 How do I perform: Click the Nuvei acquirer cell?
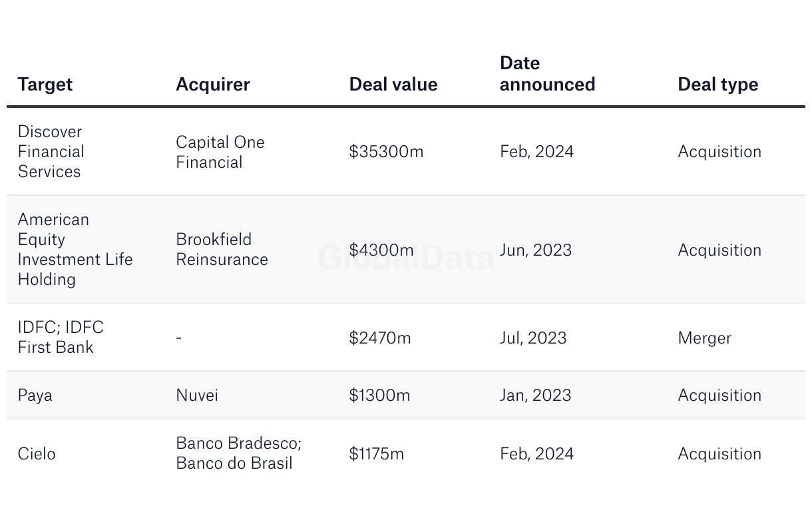click(197, 395)
